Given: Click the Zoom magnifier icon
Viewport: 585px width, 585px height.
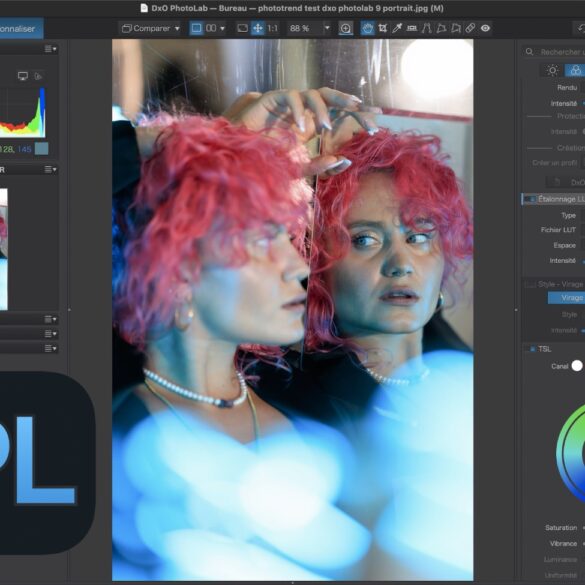Looking at the screenshot, I should pos(346,28).
